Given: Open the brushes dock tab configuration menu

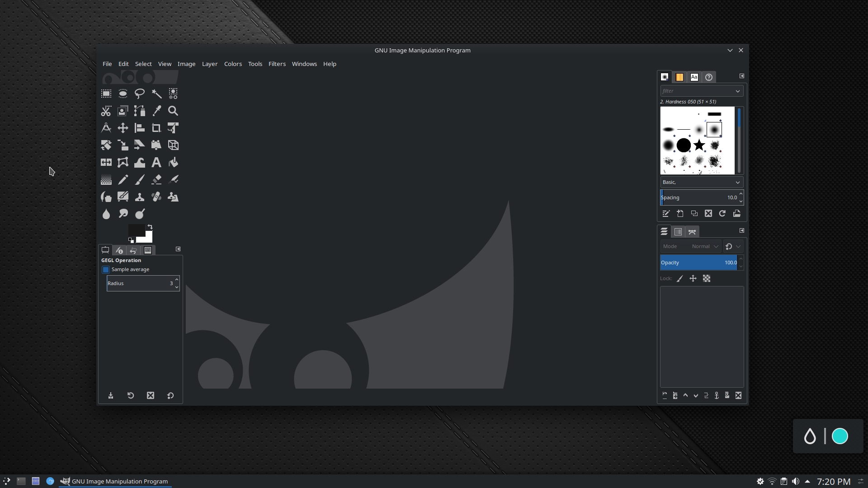Looking at the screenshot, I should [x=742, y=76].
